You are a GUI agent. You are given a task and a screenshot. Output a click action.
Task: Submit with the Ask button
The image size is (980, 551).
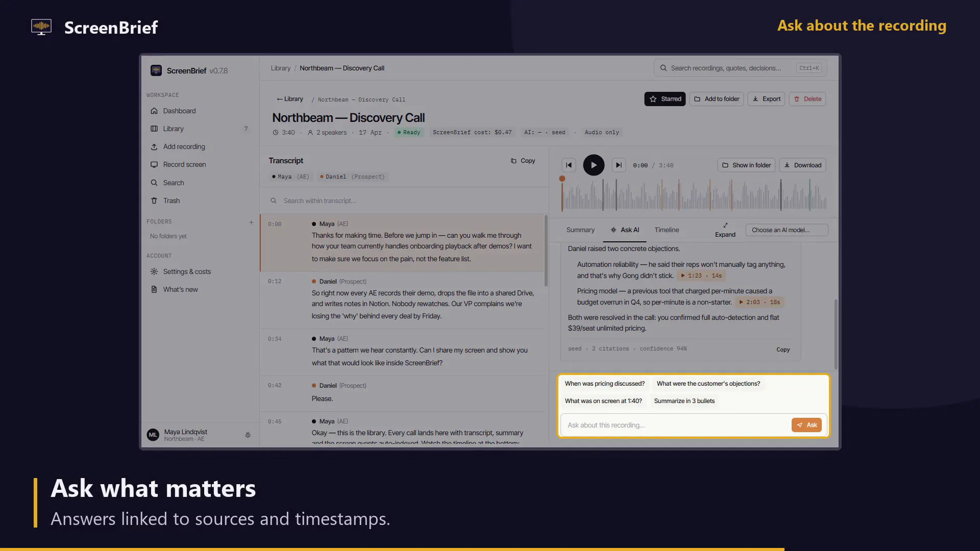pyautogui.click(x=806, y=425)
